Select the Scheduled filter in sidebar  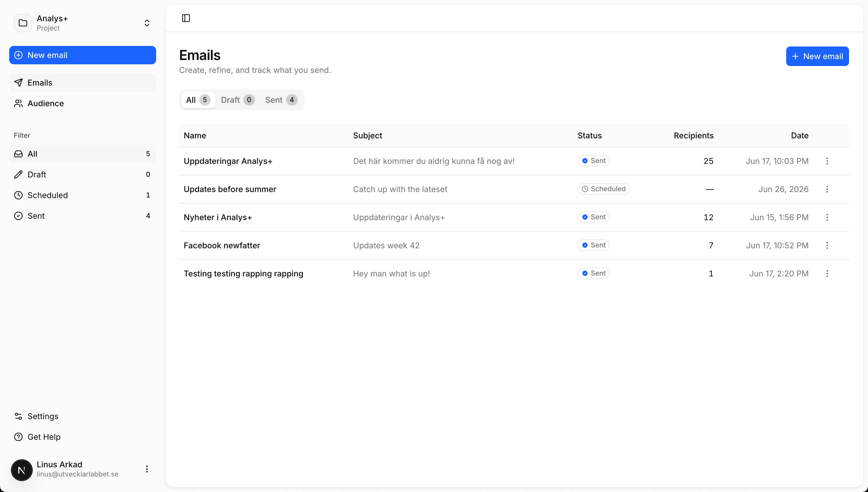[82, 195]
